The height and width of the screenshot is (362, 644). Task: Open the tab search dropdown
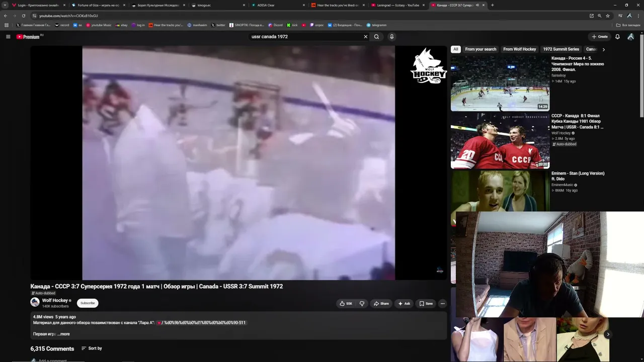5,5
